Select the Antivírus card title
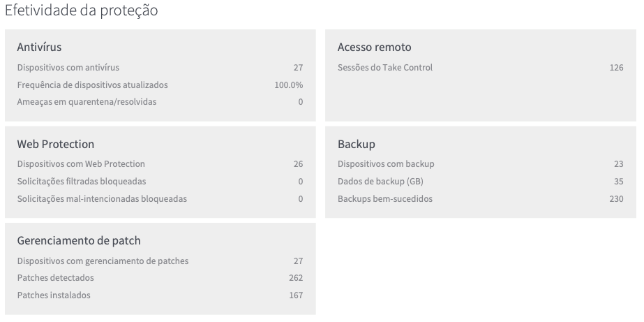This screenshot has width=644, height=322. pyautogui.click(x=40, y=47)
